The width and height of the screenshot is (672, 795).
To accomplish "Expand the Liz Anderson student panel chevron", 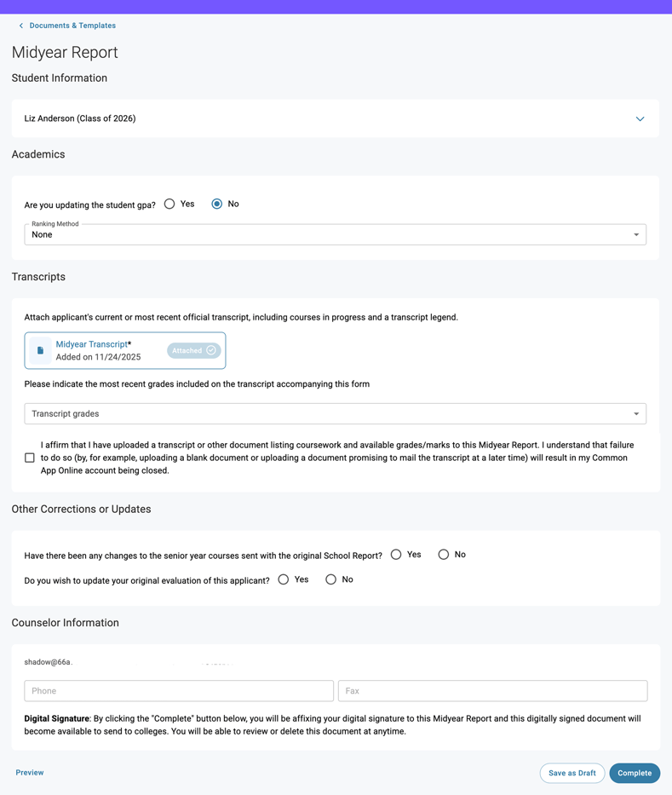I will (640, 119).
